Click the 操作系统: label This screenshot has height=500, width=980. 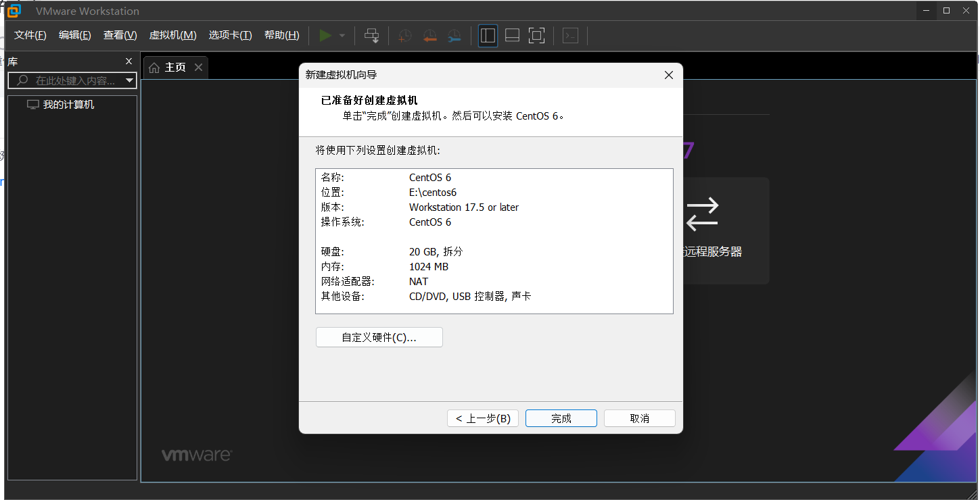point(342,222)
